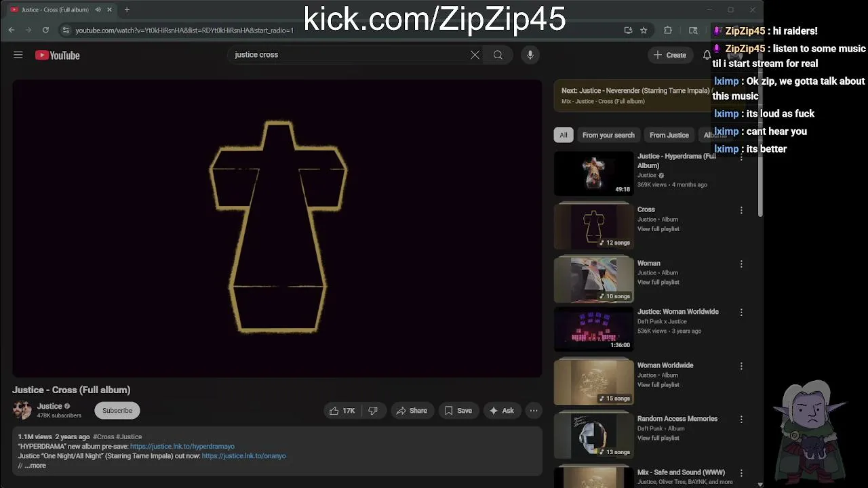This screenshot has height=488, width=868.
Task: Like the video with thumbs up
Action: point(342,411)
